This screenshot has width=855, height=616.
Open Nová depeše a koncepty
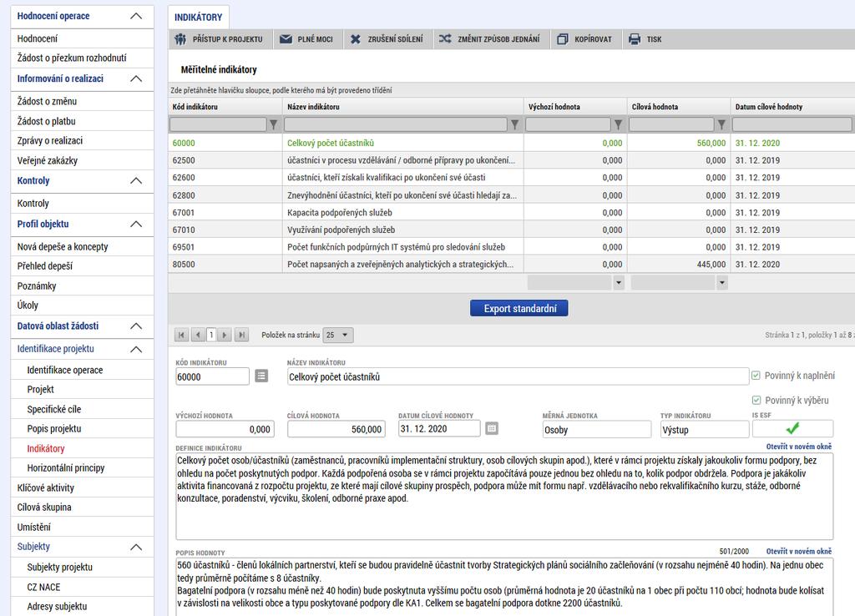pos(63,247)
